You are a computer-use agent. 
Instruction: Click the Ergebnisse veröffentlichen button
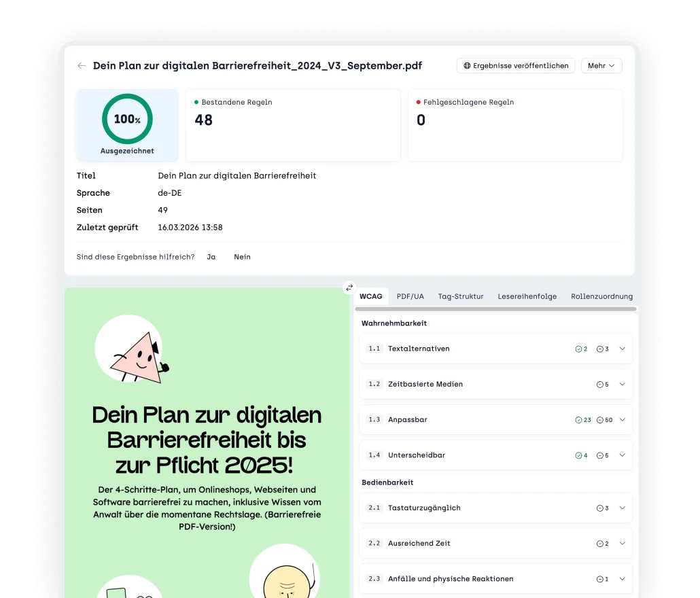tap(516, 65)
